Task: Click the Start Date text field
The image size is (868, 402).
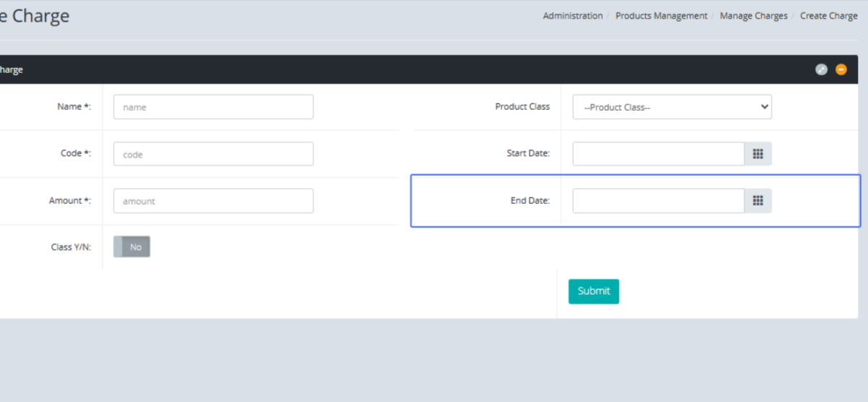Action: (x=658, y=154)
